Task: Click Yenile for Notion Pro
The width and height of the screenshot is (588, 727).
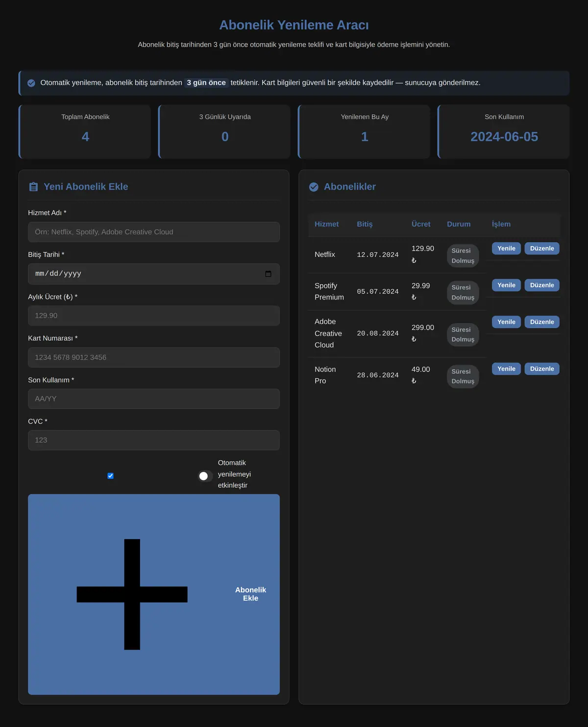Action: (506, 369)
